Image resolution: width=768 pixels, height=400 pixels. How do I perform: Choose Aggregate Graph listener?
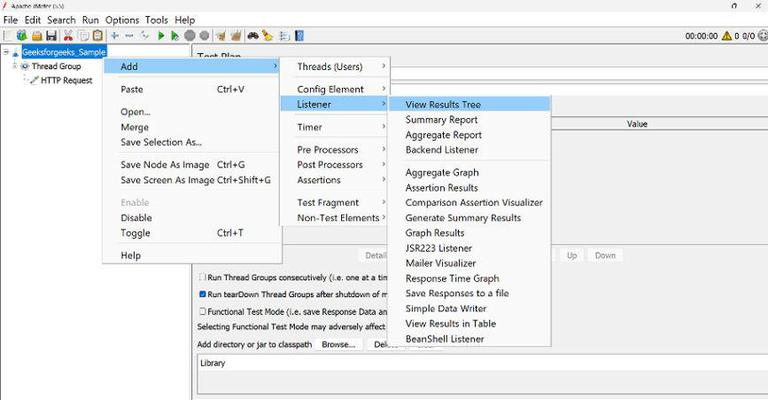[x=469, y=172]
